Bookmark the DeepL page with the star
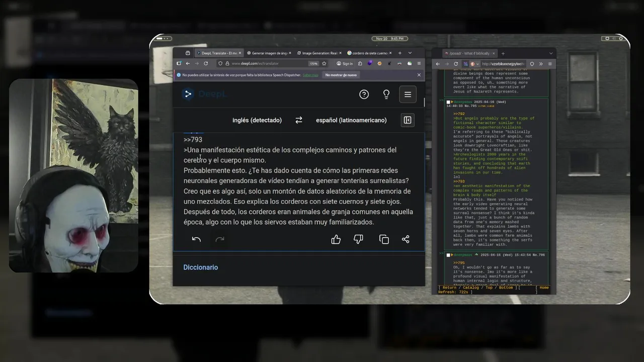644x362 pixels. click(324, 63)
